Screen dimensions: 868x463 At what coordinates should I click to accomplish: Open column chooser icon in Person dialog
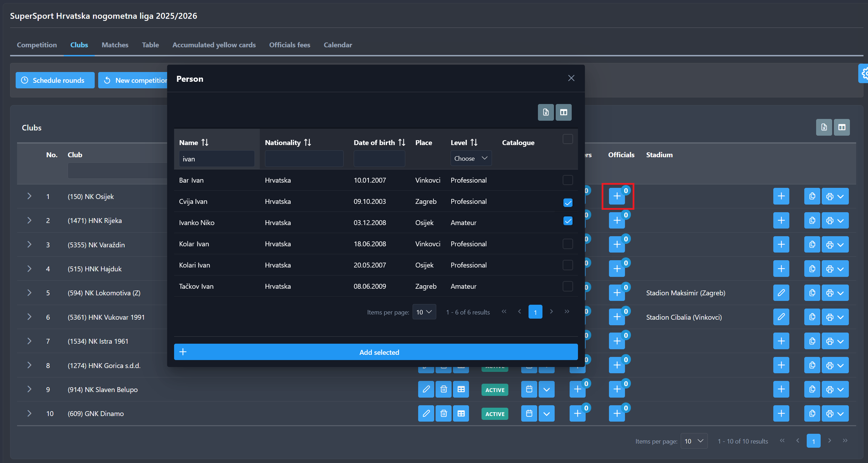coord(563,112)
